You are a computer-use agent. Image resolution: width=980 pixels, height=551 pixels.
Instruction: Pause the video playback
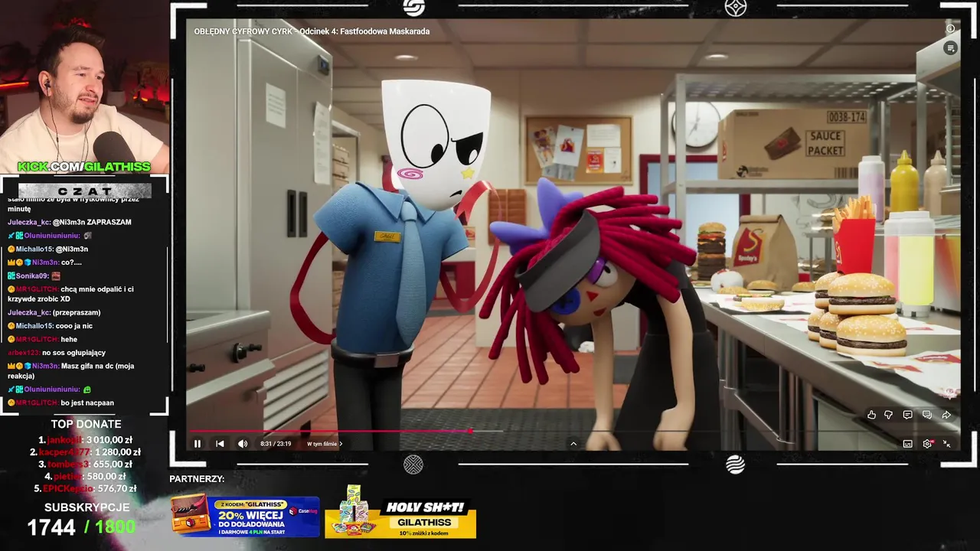tap(198, 444)
